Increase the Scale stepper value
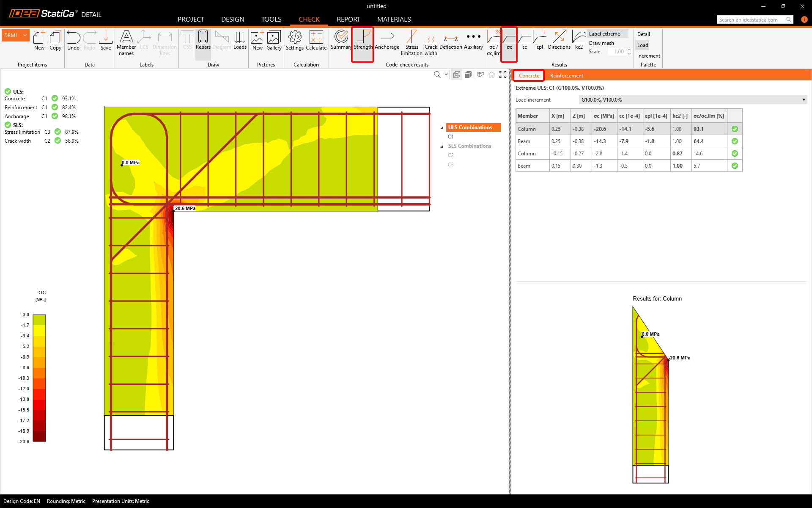812x508 pixels. pyautogui.click(x=629, y=50)
